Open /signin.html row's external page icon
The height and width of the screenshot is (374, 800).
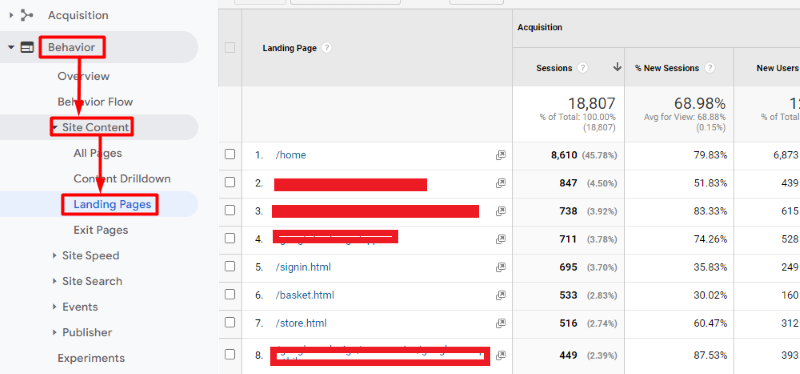tap(501, 267)
